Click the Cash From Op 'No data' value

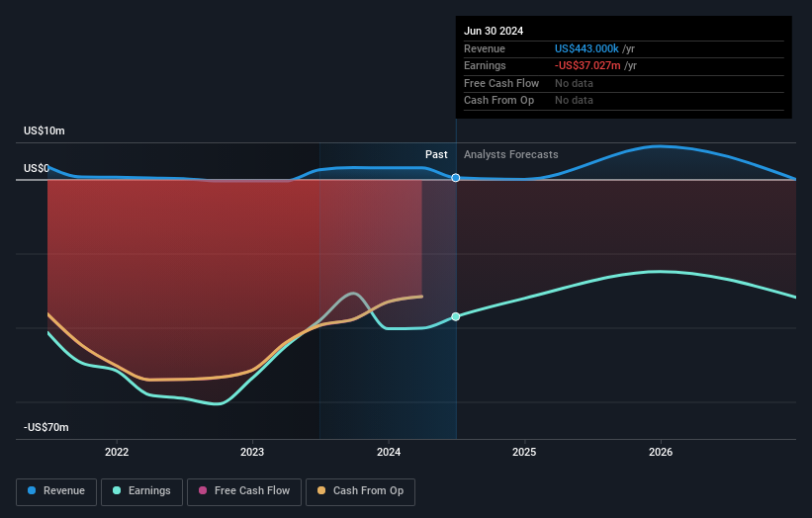click(x=574, y=101)
